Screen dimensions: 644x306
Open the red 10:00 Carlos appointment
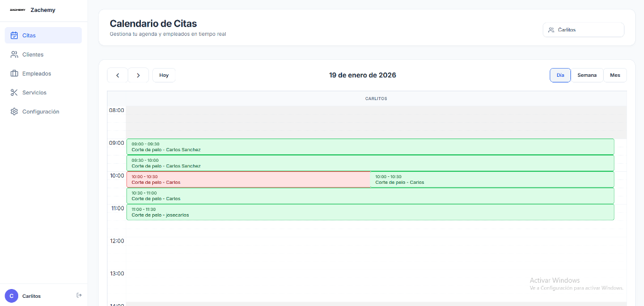click(x=248, y=179)
